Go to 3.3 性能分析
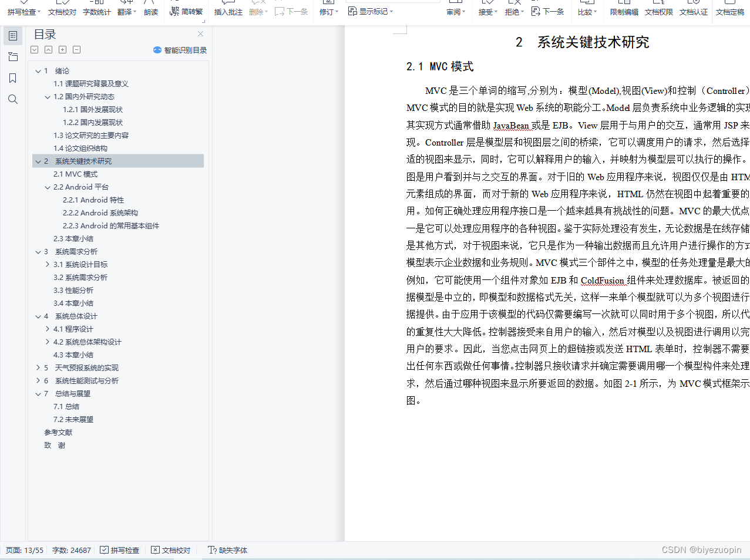The height and width of the screenshot is (560, 750). point(73,291)
